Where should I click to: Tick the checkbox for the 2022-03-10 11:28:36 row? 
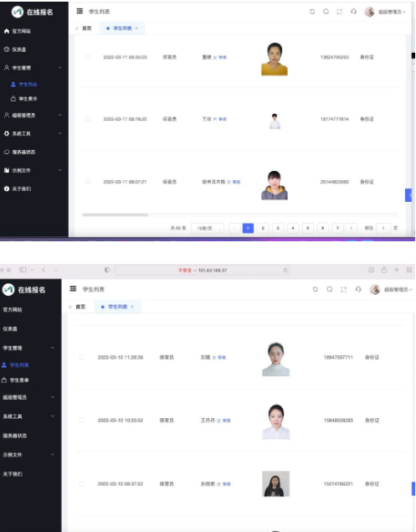point(81,357)
